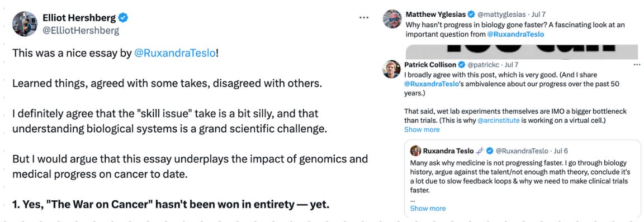Open Patrick Collison's avatar
The height and width of the screenshot is (222, 644).
pyautogui.click(x=391, y=69)
